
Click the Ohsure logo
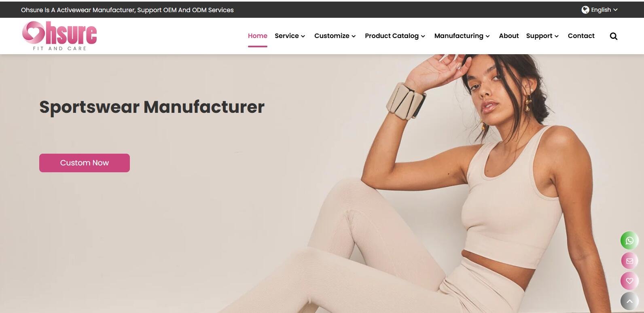59,36
